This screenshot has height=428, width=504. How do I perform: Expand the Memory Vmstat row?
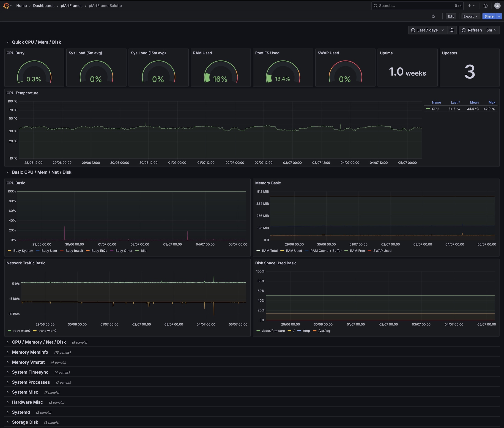coord(26,362)
